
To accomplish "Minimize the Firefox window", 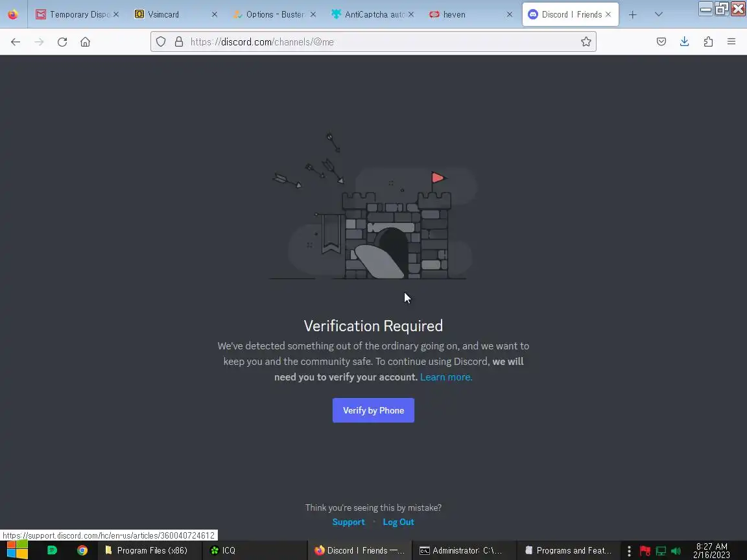I will [705, 8].
